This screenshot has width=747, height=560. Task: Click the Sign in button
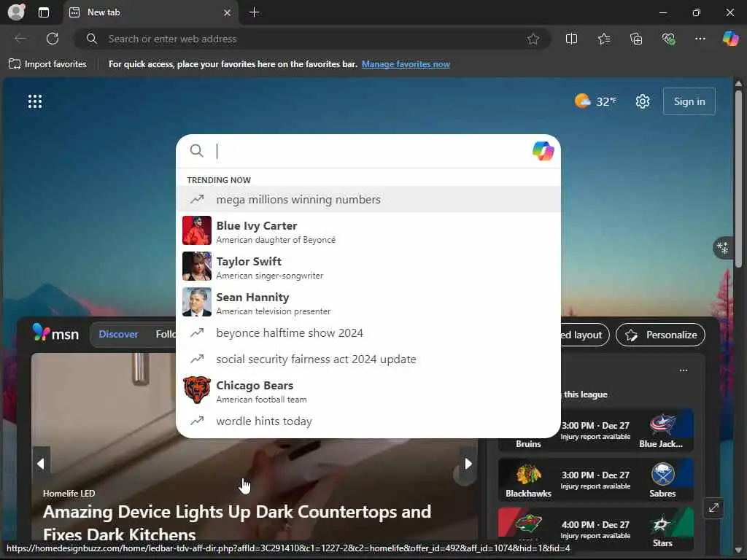[x=689, y=101]
